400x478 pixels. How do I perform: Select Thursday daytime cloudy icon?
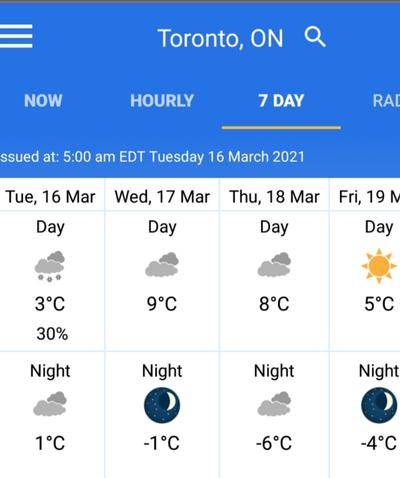[x=274, y=265]
